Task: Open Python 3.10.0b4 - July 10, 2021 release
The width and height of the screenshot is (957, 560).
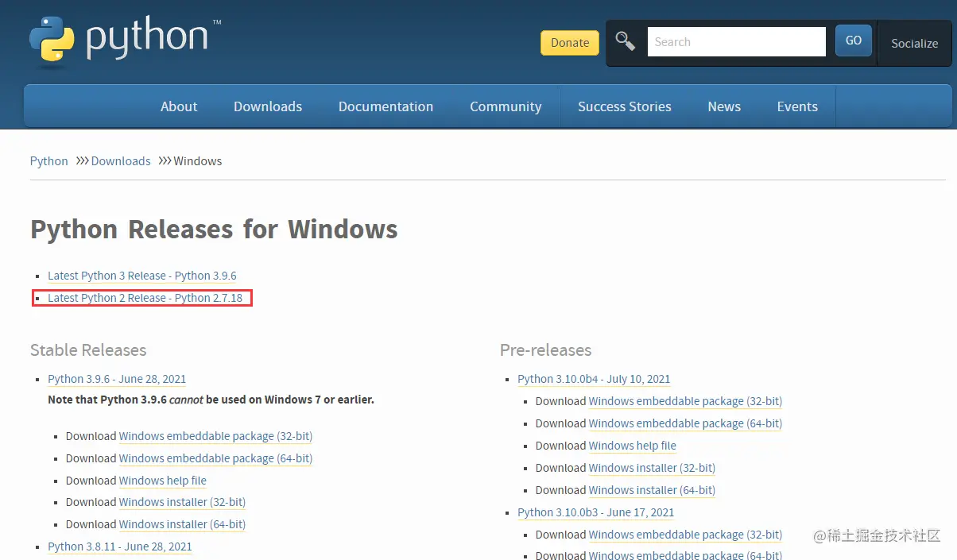Action: point(594,379)
